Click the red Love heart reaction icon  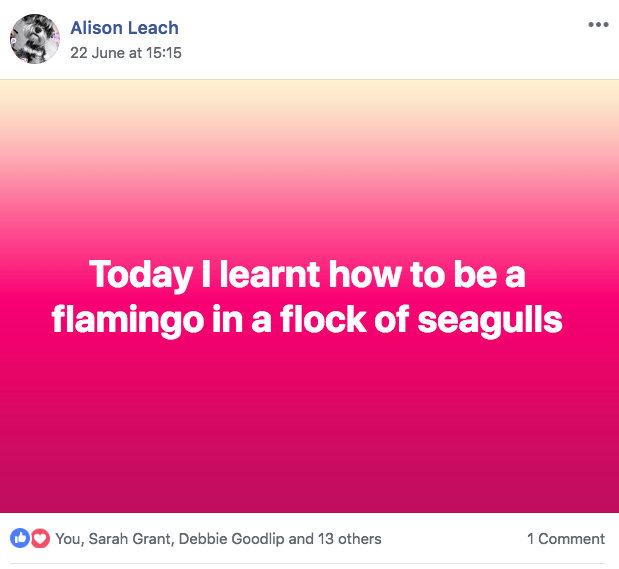click(40, 538)
